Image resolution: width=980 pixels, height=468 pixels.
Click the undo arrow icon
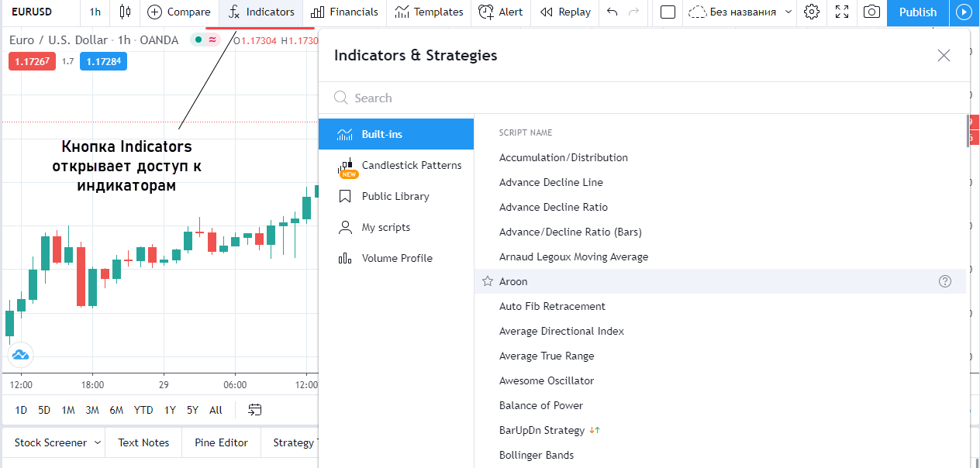[612, 12]
